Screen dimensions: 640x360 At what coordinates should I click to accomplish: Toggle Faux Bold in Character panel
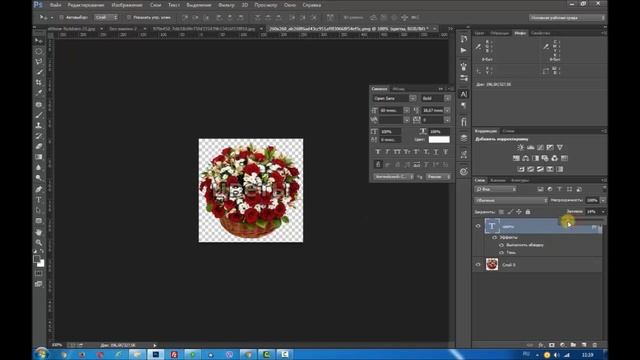click(378, 152)
